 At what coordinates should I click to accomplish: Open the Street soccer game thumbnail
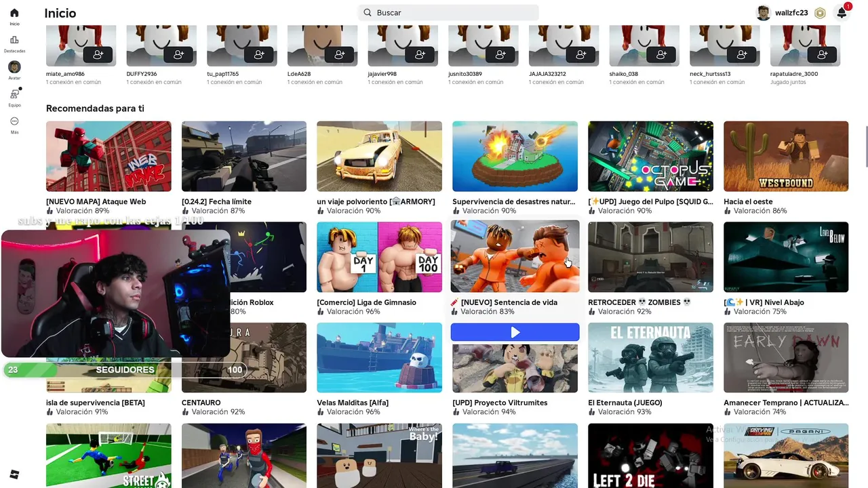[108, 455]
